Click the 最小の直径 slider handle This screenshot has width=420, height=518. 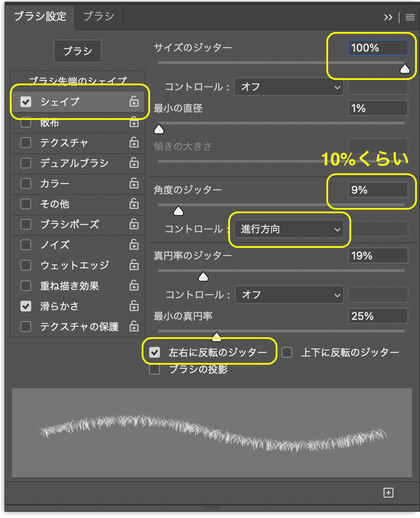pos(159,129)
